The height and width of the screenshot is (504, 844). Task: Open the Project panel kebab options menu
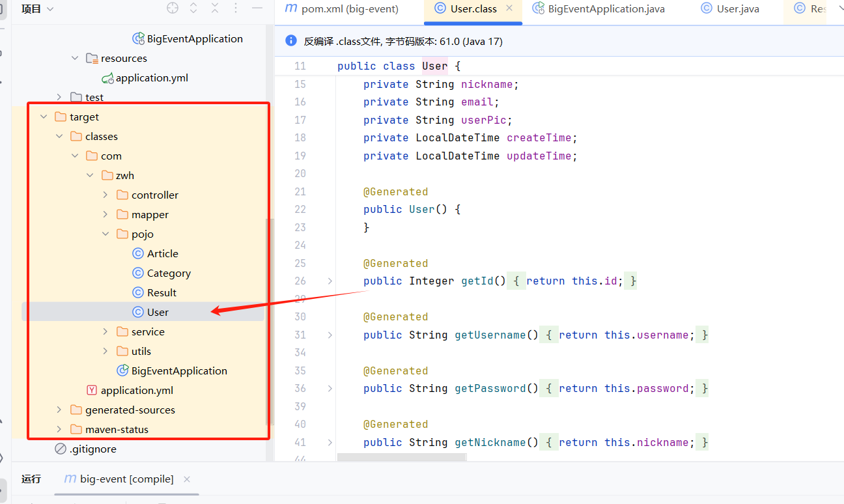[x=236, y=8]
